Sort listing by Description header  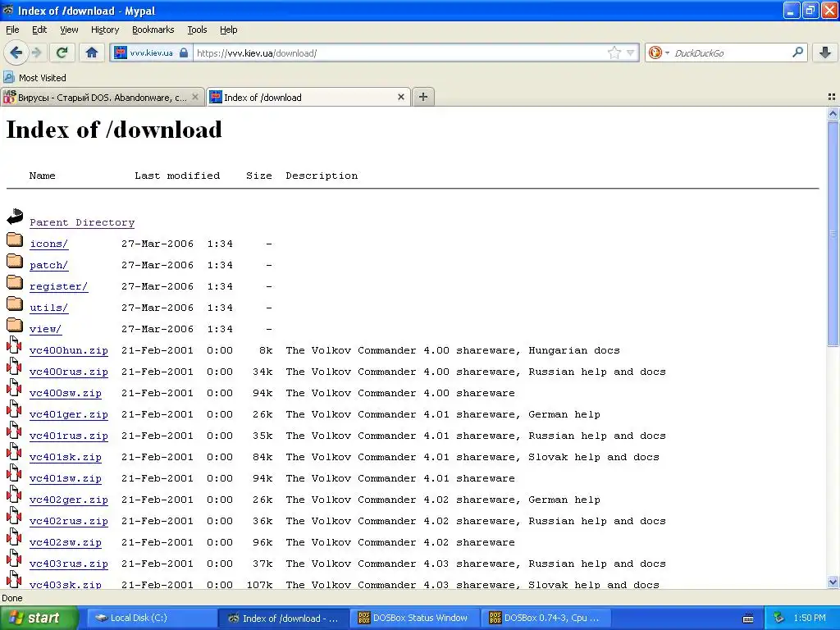(x=322, y=176)
